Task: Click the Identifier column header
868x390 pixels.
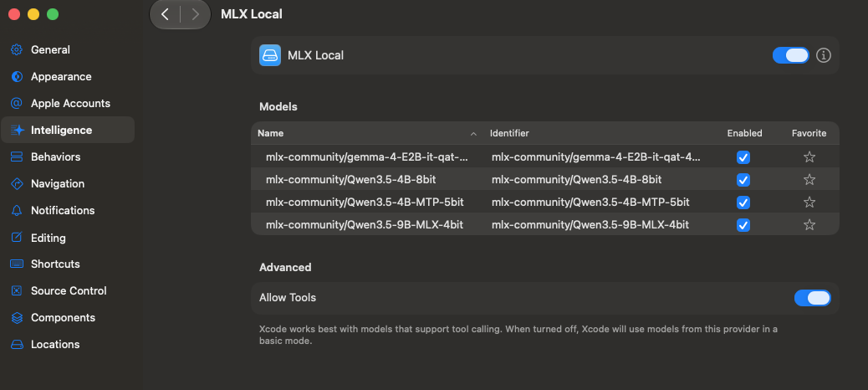Action: pos(509,134)
